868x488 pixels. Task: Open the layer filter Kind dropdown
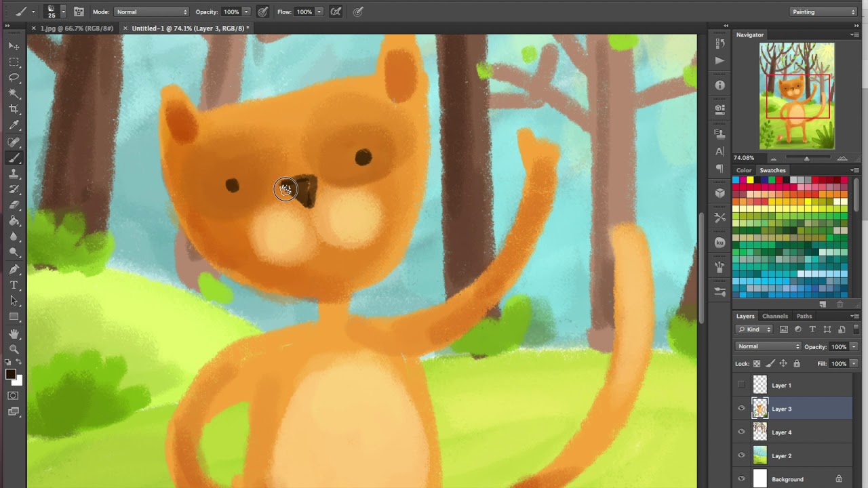coord(755,329)
